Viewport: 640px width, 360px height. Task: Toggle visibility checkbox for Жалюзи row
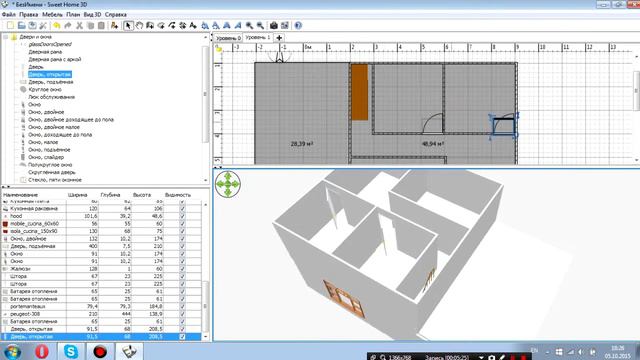coord(182,269)
